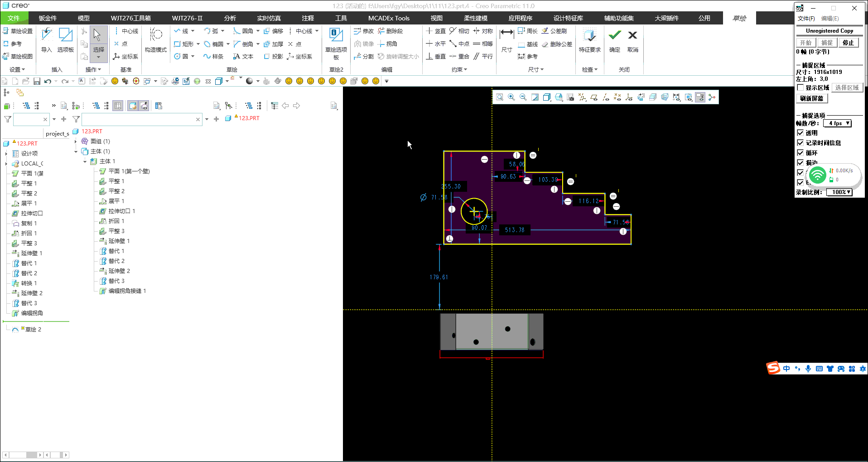Apply the 平行 (Parallel) constraint

[x=483, y=56]
